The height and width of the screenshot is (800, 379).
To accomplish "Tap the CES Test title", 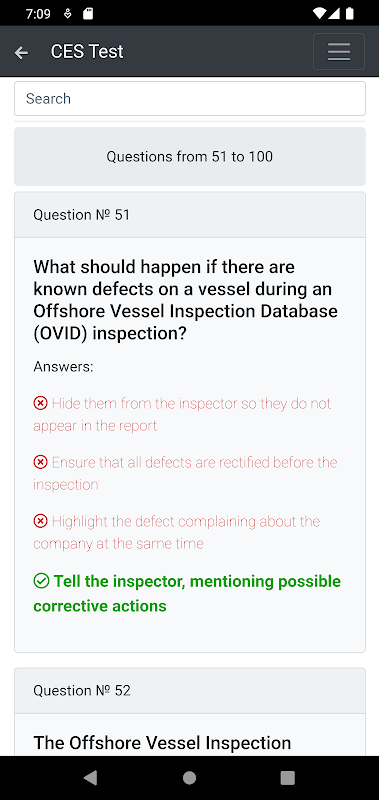I will coord(87,52).
